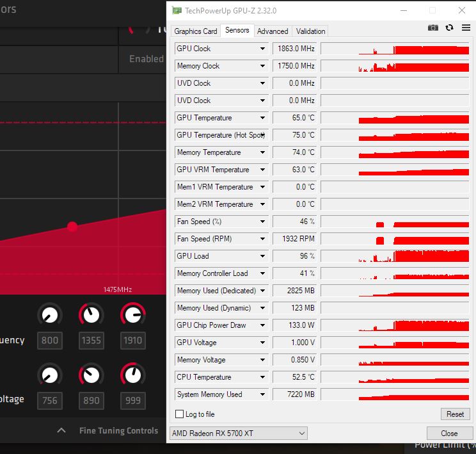Expand the GPU Temperature sensor dropdown

[x=262, y=118]
